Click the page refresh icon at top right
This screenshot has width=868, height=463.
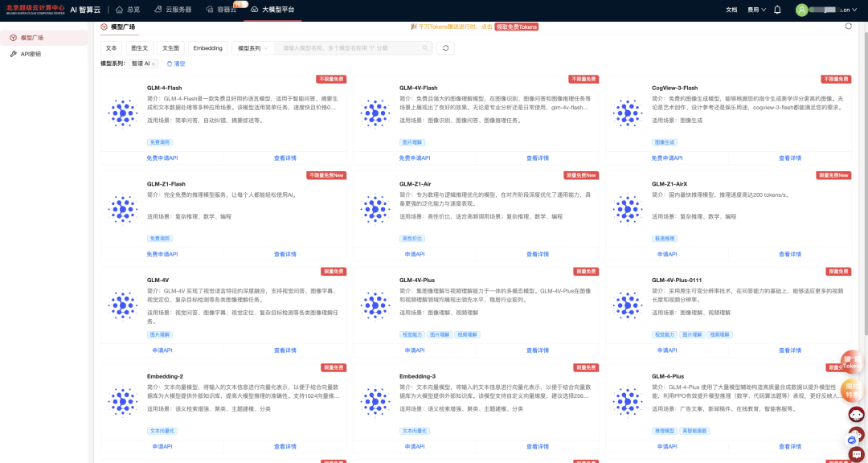(849, 26)
